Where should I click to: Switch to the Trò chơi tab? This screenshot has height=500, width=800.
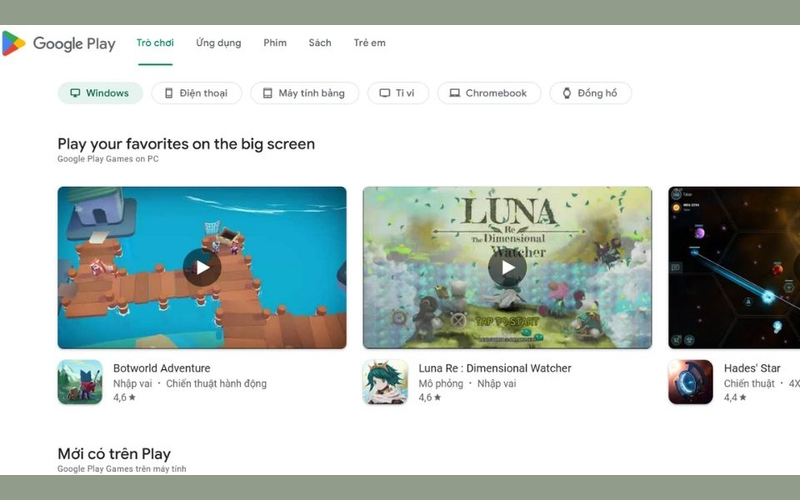[155, 43]
